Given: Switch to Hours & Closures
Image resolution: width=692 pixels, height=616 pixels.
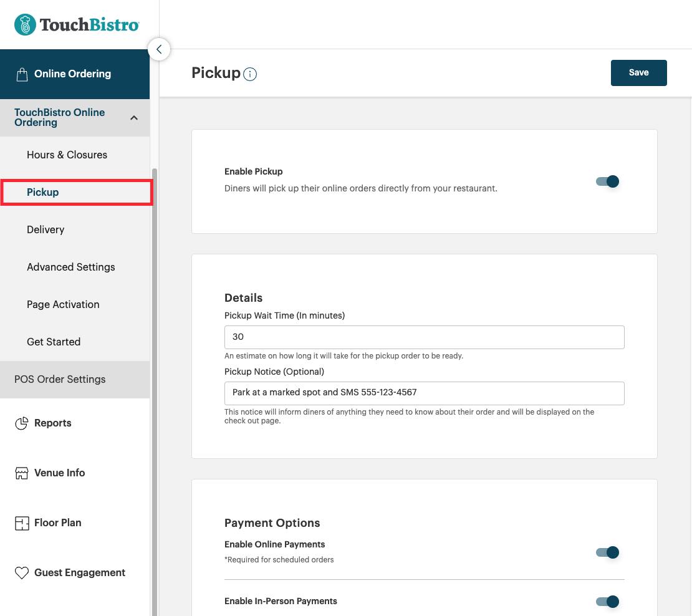Looking at the screenshot, I should click(67, 155).
